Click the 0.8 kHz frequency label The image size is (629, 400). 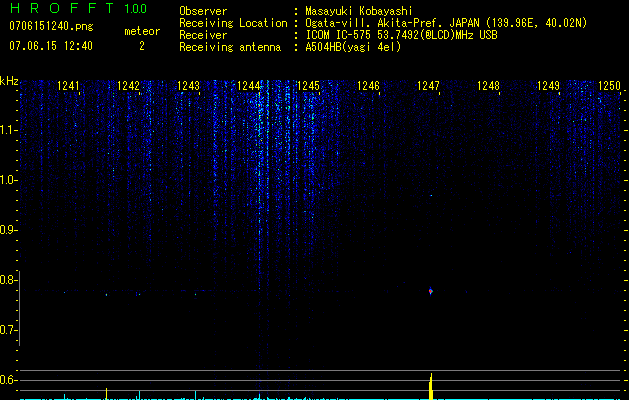coord(7,280)
